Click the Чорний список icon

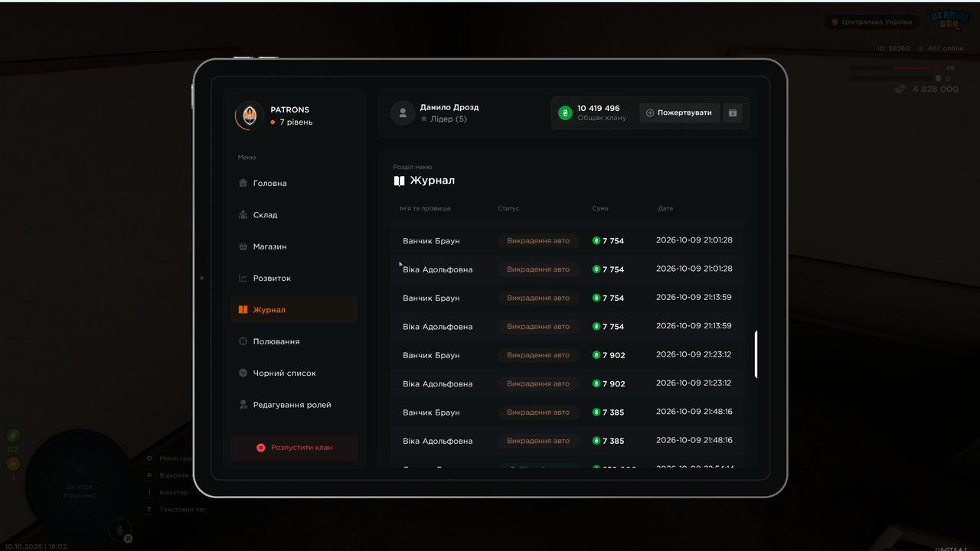[x=243, y=373]
